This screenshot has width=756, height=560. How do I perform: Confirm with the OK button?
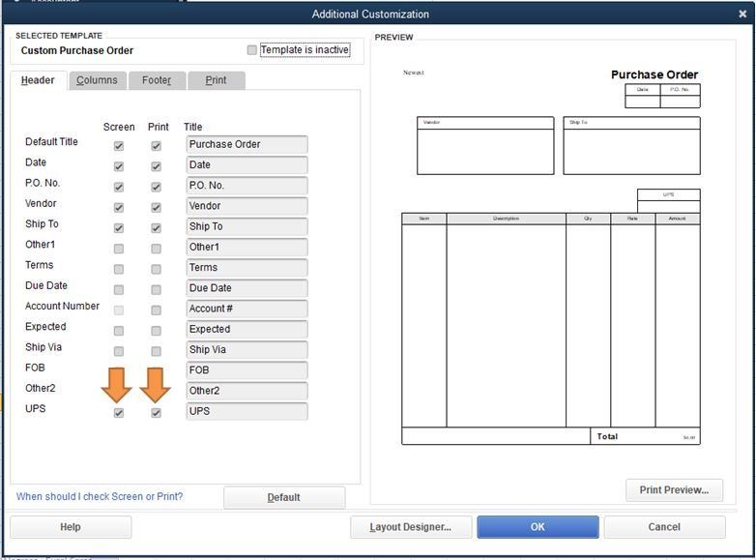click(538, 527)
